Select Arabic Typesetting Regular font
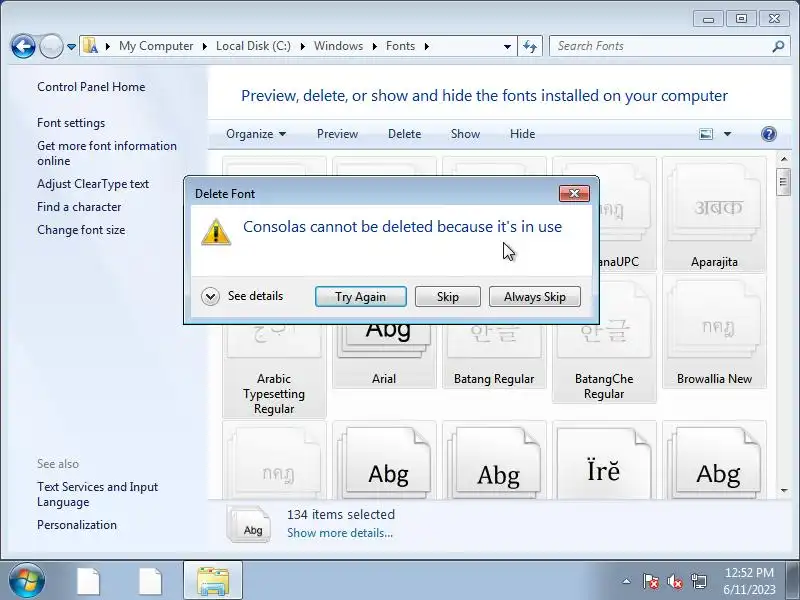Image resolution: width=800 pixels, height=600 pixels. coord(274,370)
